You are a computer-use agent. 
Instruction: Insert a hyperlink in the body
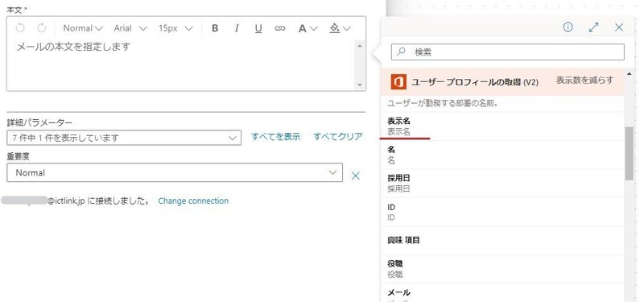[280, 28]
